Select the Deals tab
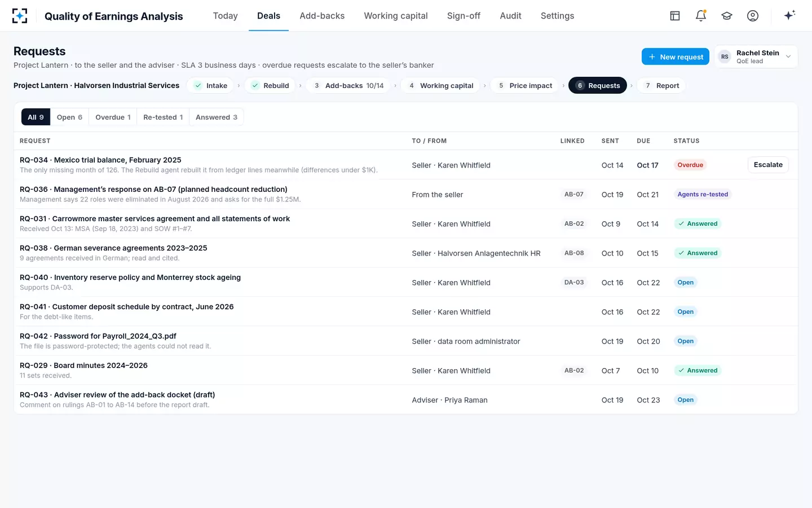The image size is (812, 508). pos(268,16)
